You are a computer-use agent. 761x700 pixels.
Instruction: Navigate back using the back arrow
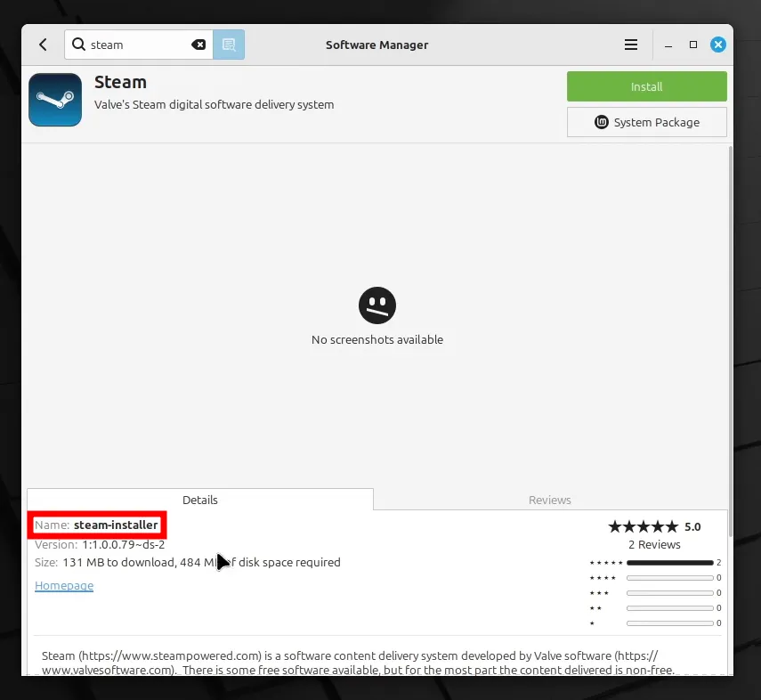coord(43,44)
